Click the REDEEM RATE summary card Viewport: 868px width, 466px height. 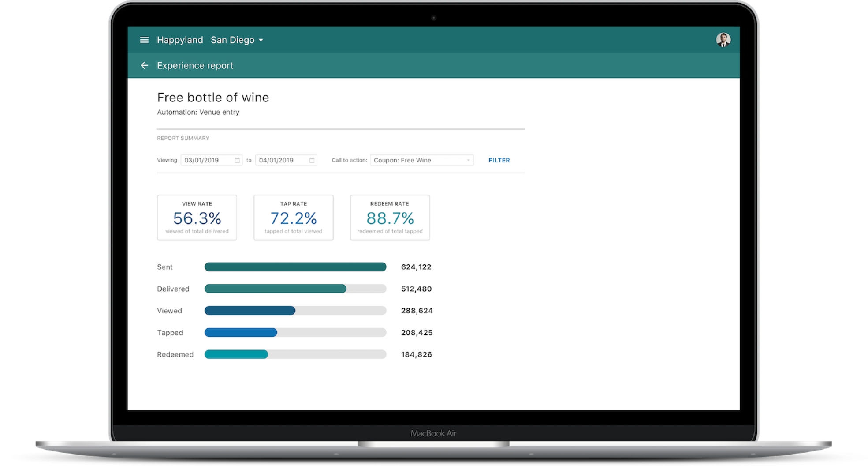pyautogui.click(x=390, y=218)
